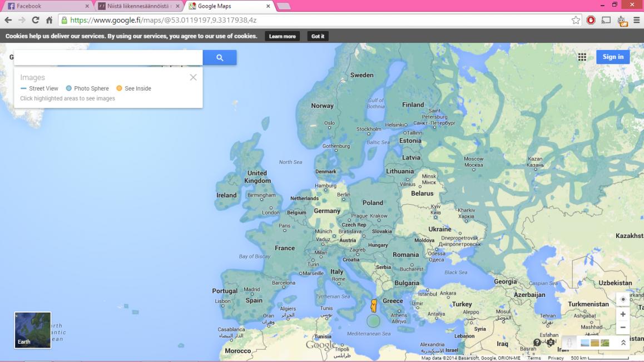This screenshot has width=644, height=362.
Task: Dismiss cookie notice with Got it
Action: [318, 36]
